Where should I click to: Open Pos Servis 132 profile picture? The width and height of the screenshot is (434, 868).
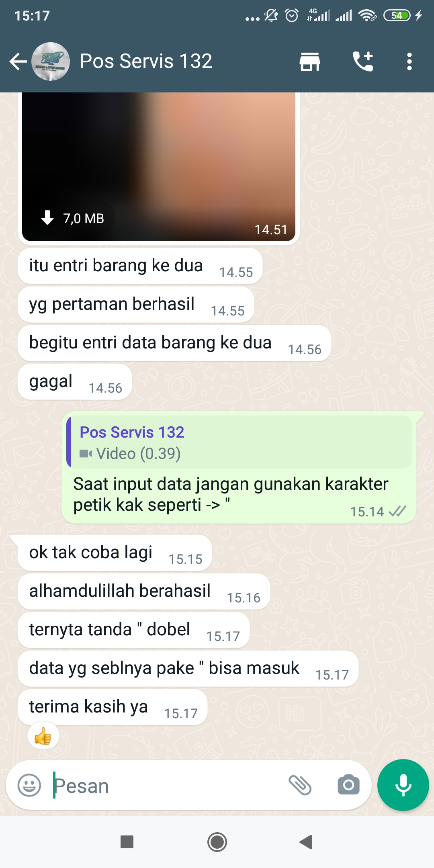pos(51,61)
